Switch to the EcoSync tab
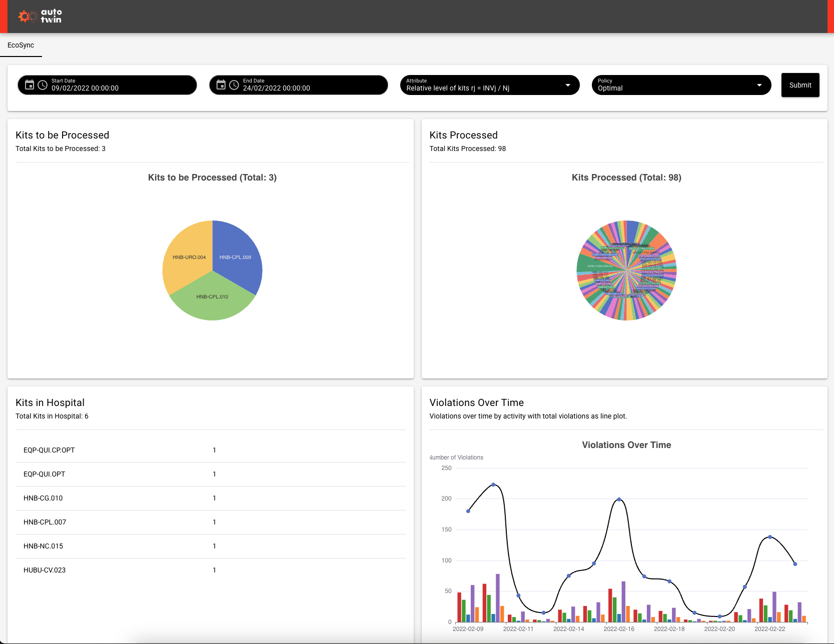The height and width of the screenshot is (644, 834). pyautogui.click(x=21, y=45)
